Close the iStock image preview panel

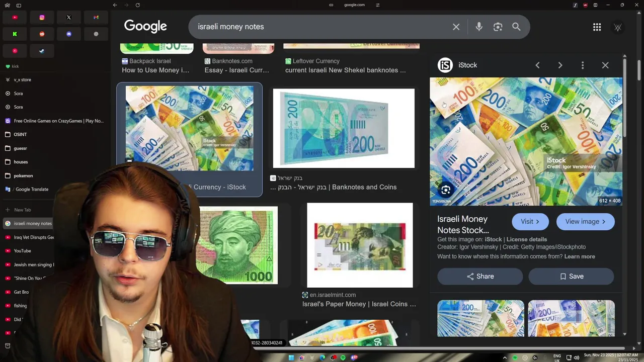[605, 65]
